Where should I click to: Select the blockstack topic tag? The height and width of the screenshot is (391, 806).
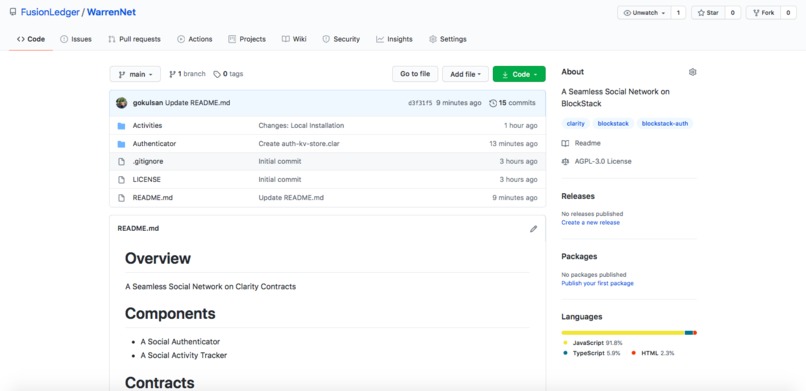pos(613,124)
